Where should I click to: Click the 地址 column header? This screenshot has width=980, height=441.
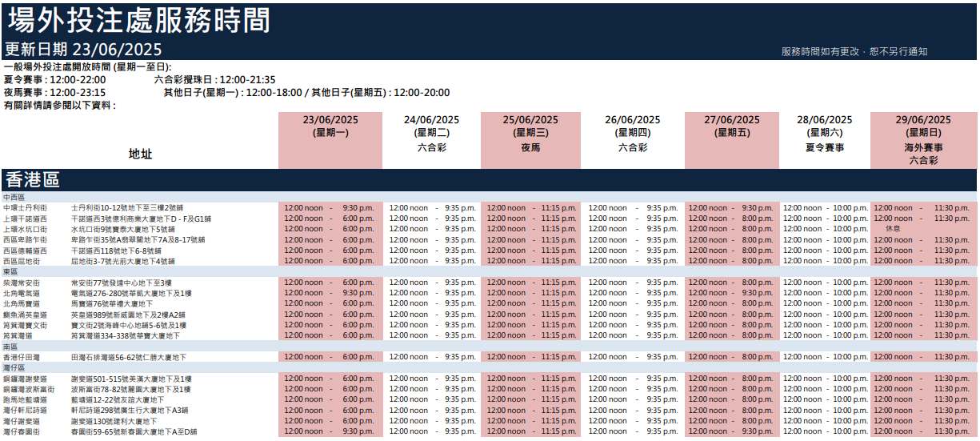click(x=140, y=154)
